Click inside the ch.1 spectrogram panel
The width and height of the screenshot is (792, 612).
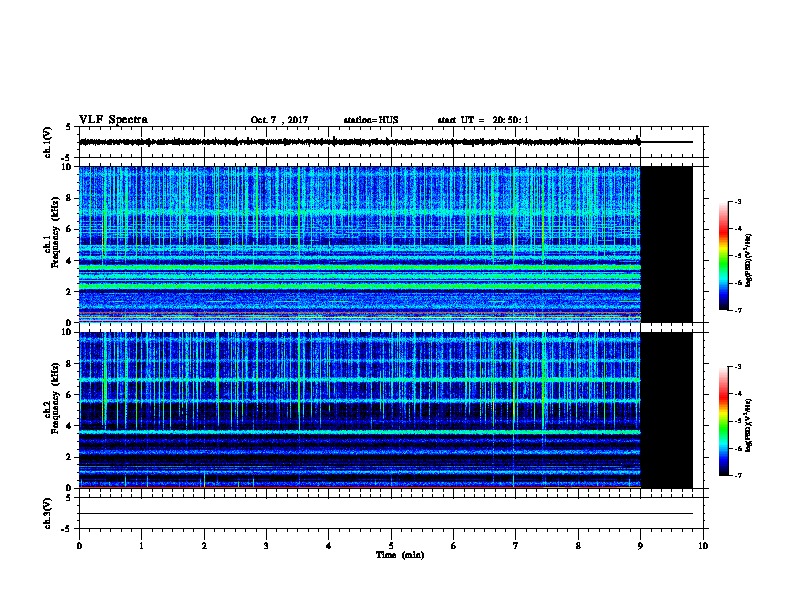(x=360, y=244)
